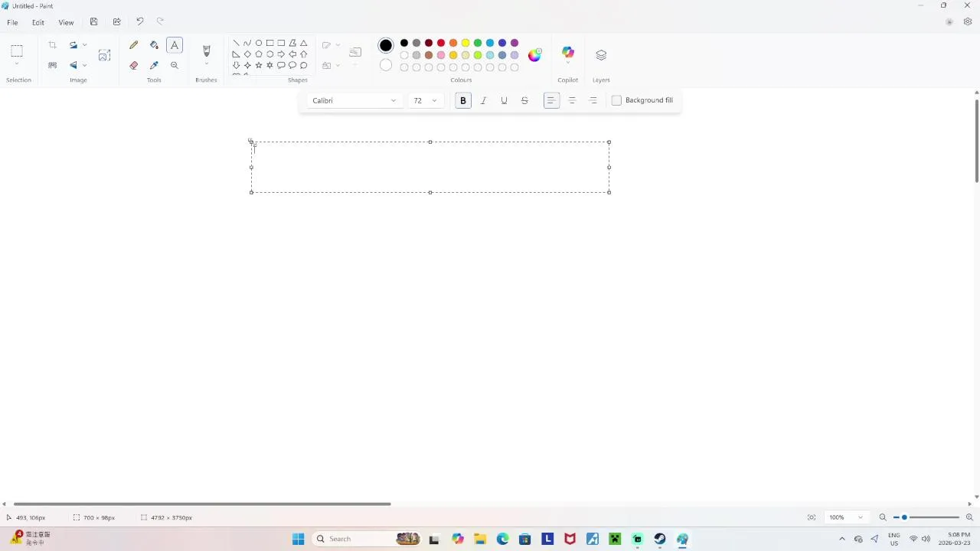
Task: Click the Rotate image icon
Action: [x=73, y=45]
